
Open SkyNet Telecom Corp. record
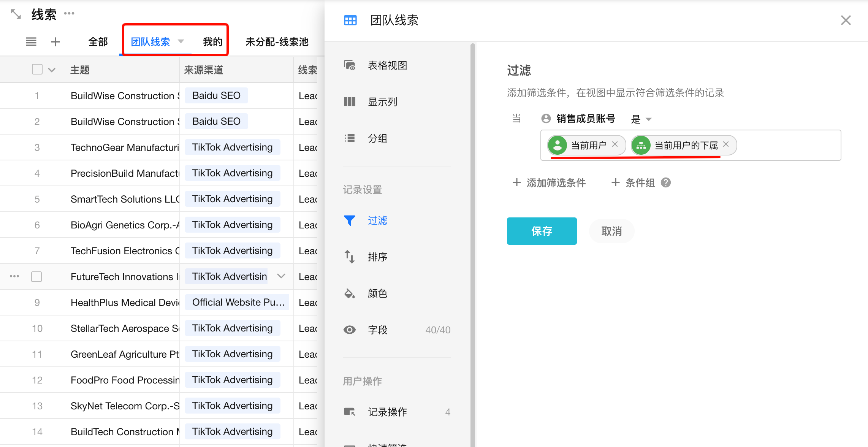coord(125,406)
